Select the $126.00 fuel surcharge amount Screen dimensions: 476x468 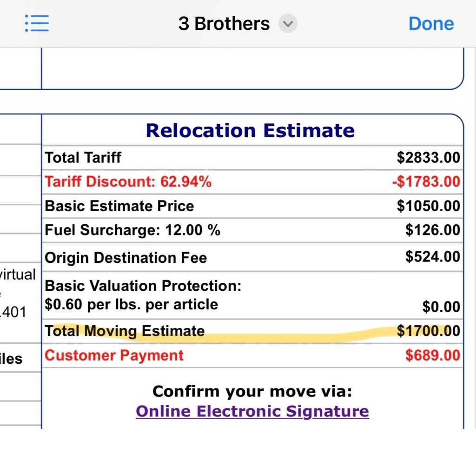coord(432,230)
